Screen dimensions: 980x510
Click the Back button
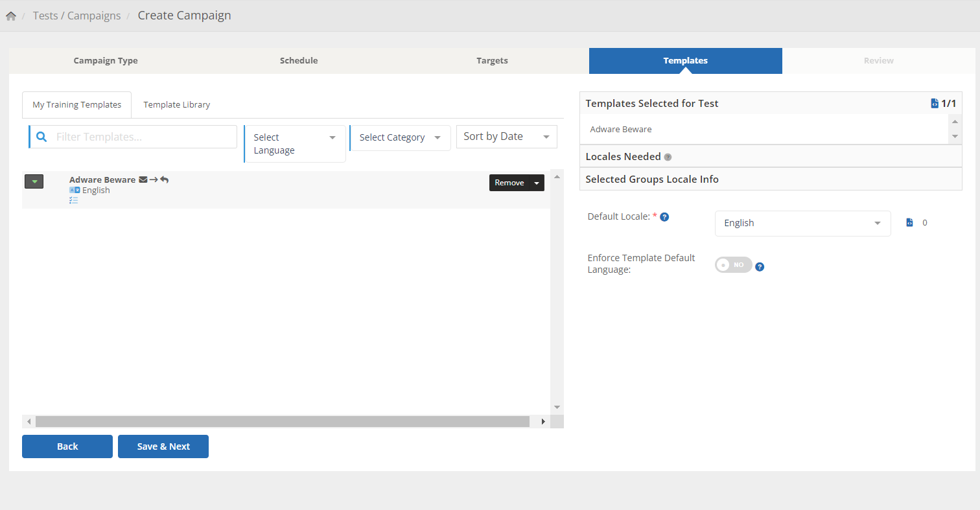tap(67, 446)
